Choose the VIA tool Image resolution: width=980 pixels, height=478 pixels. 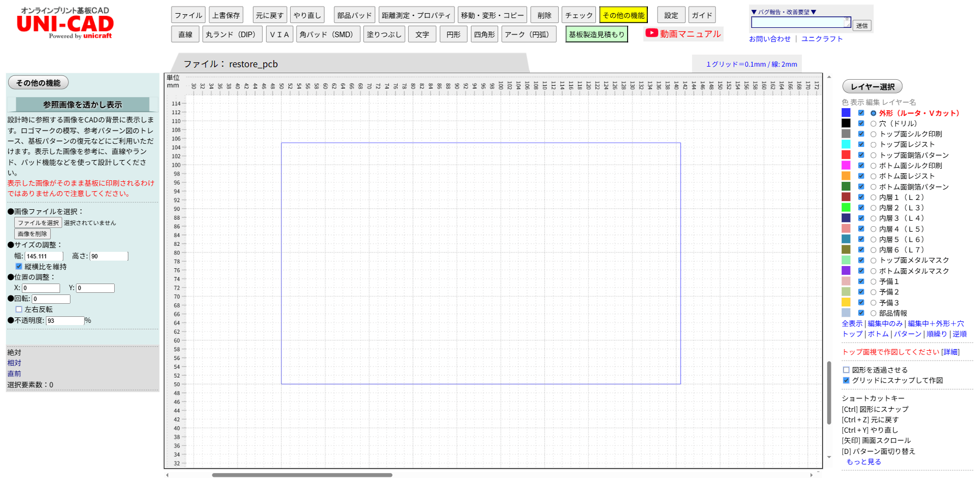(x=279, y=34)
